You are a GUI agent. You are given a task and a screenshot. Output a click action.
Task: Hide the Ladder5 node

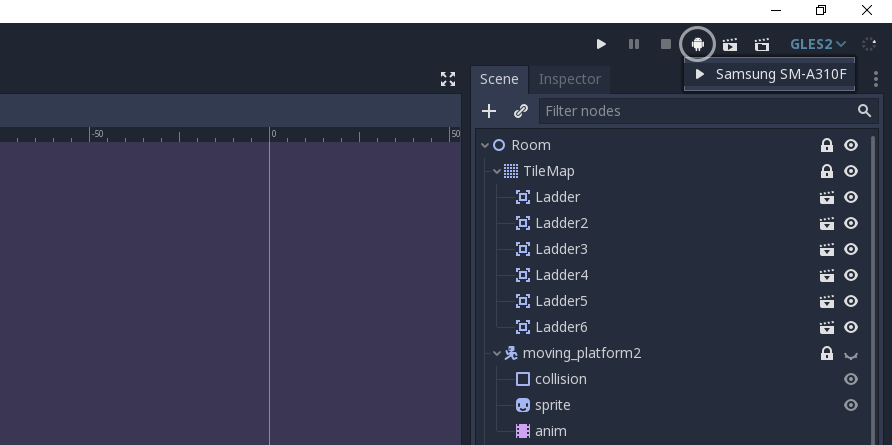(x=851, y=301)
